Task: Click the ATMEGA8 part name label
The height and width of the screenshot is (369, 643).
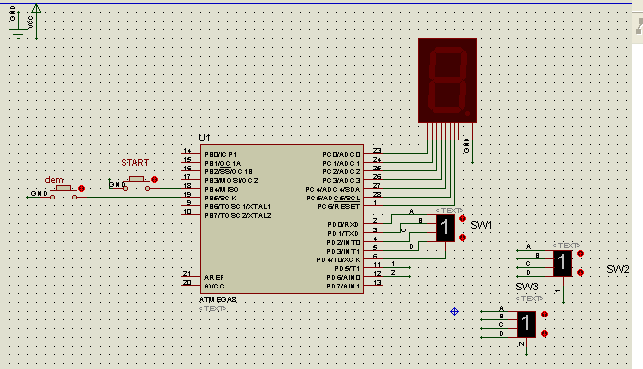Action: pyautogui.click(x=218, y=300)
